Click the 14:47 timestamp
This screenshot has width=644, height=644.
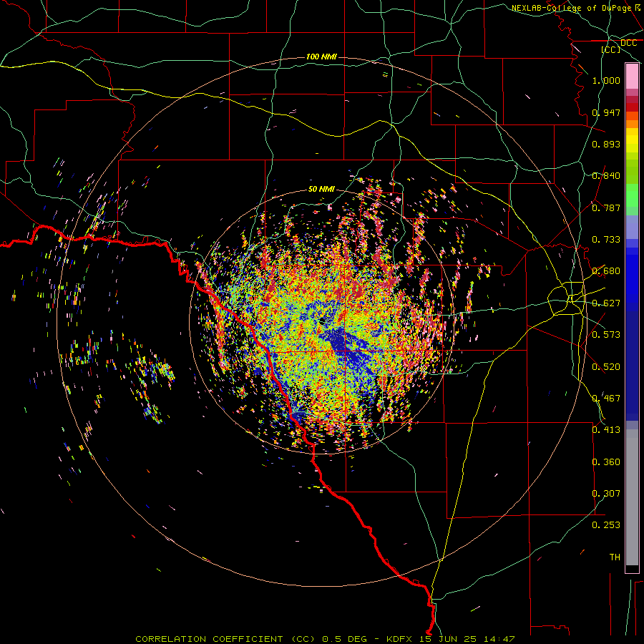(x=499, y=639)
